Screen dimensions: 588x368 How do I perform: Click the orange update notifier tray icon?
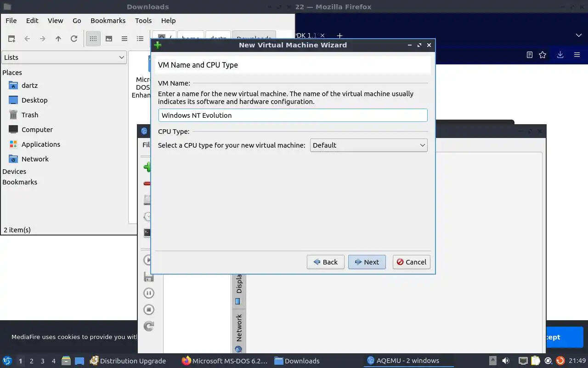(560, 361)
